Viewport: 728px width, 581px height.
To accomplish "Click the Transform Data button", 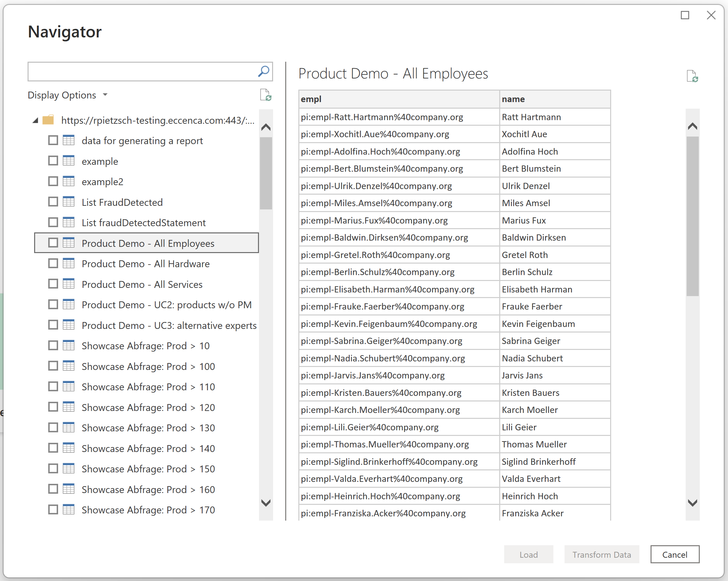I will (601, 555).
